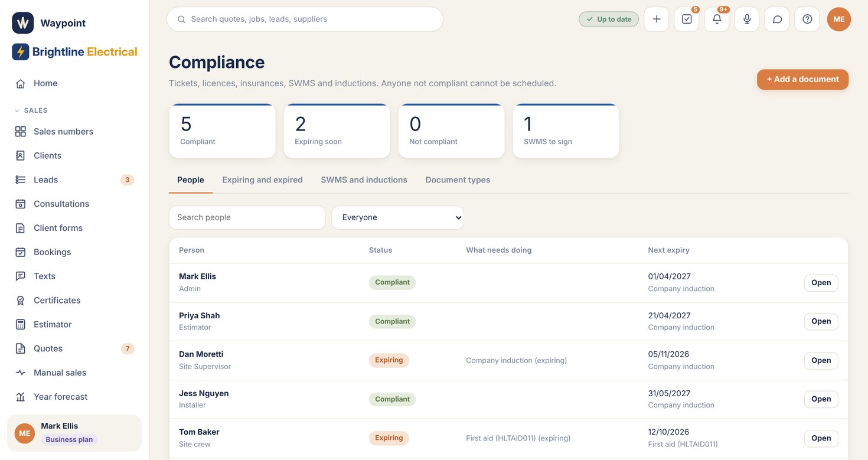868x460 pixels.
Task: Click the Waypoint logo icon
Action: [x=23, y=23]
